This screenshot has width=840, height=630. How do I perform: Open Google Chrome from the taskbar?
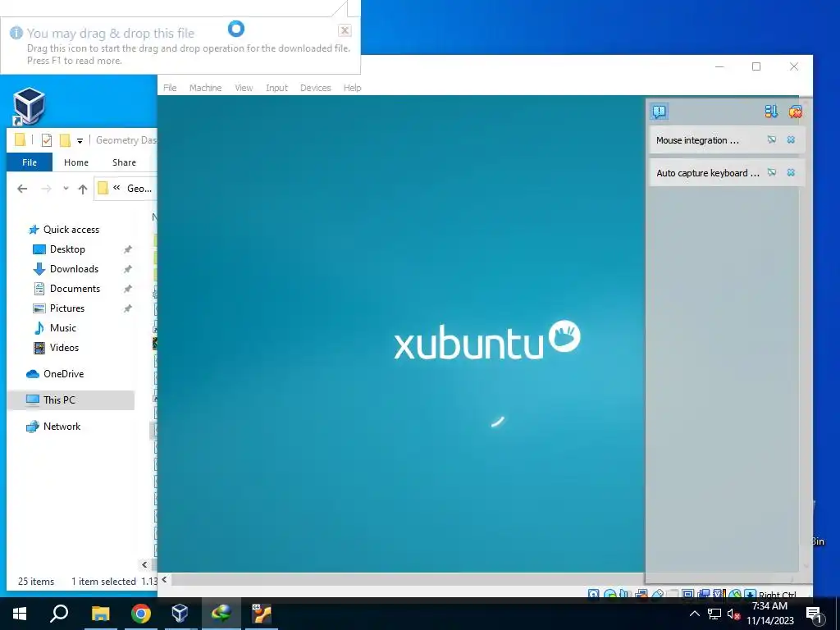click(141, 614)
